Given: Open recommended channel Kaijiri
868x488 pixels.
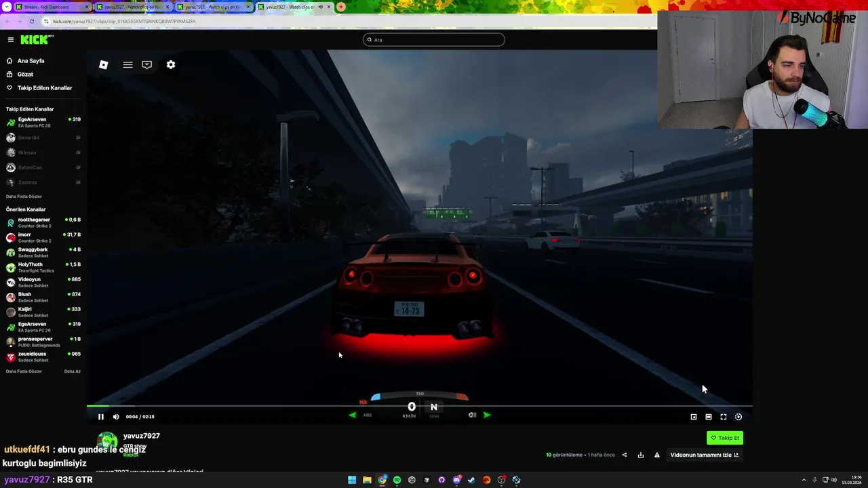Looking at the screenshot, I should (x=43, y=312).
